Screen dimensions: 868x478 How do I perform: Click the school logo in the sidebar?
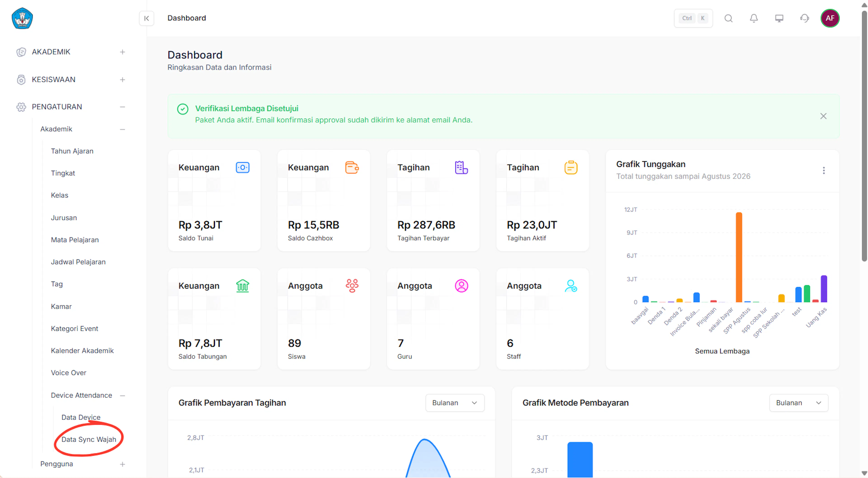click(22, 18)
